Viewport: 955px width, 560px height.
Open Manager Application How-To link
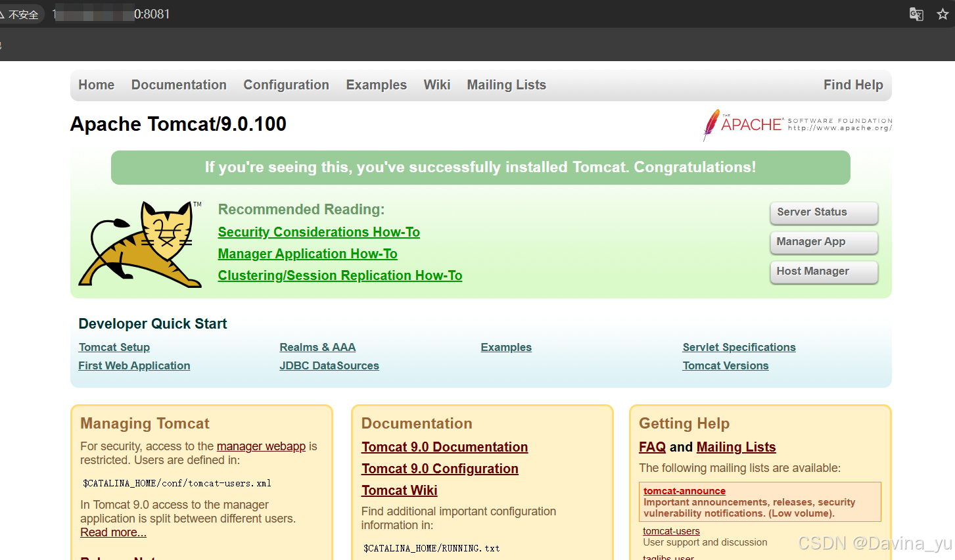coord(308,254)
